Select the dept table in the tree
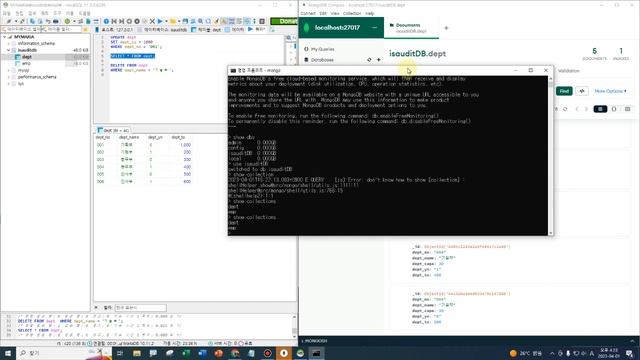This screenshot has height=360, width=640. [27, 57]
